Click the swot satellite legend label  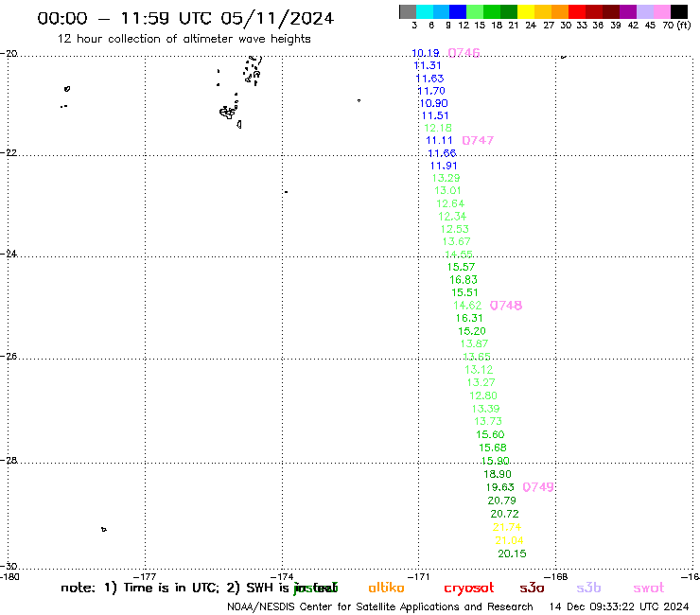(x=649, y=588)
